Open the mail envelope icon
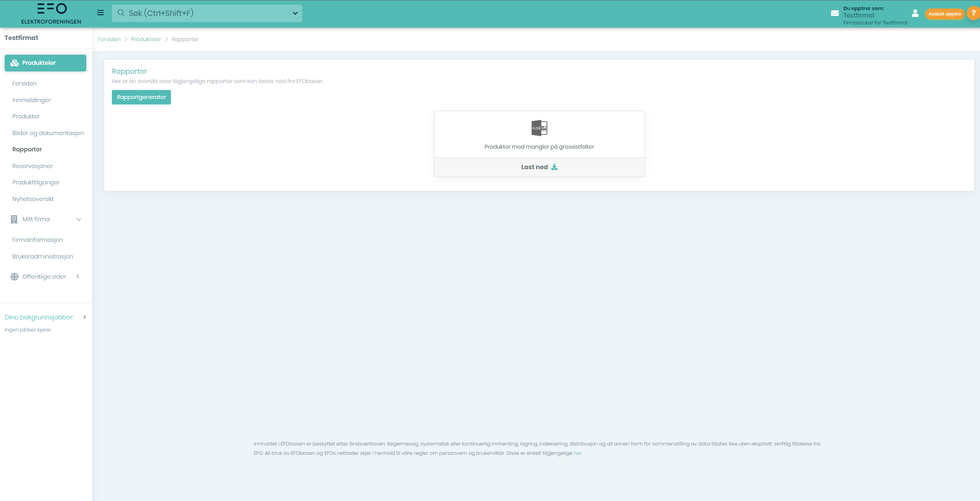The image size is (980, 501). click(834, 13)
